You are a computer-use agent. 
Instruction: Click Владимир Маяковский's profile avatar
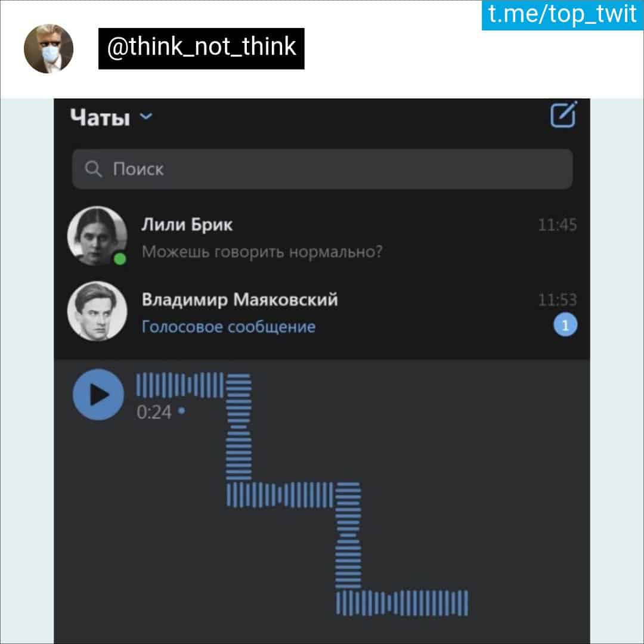point(97,311)
